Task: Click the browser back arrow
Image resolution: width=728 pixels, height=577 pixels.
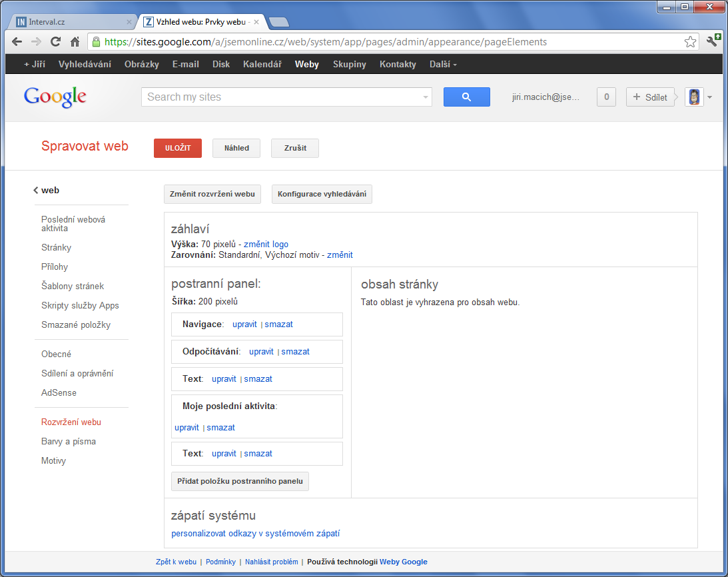Action: pyautogui.click(x=17, y=42)
